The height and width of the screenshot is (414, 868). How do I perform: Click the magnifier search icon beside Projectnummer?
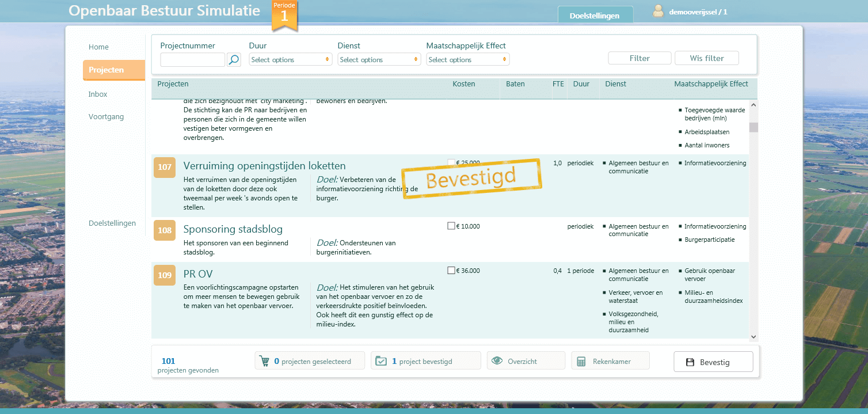pos(234,60)
